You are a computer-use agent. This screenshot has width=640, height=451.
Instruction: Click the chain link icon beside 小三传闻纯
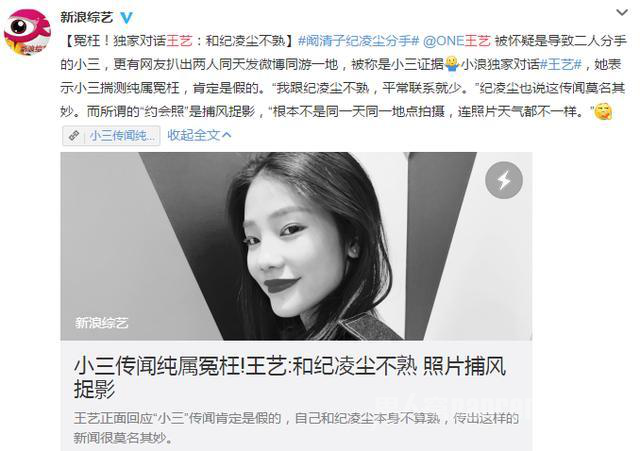coord(74,136)
